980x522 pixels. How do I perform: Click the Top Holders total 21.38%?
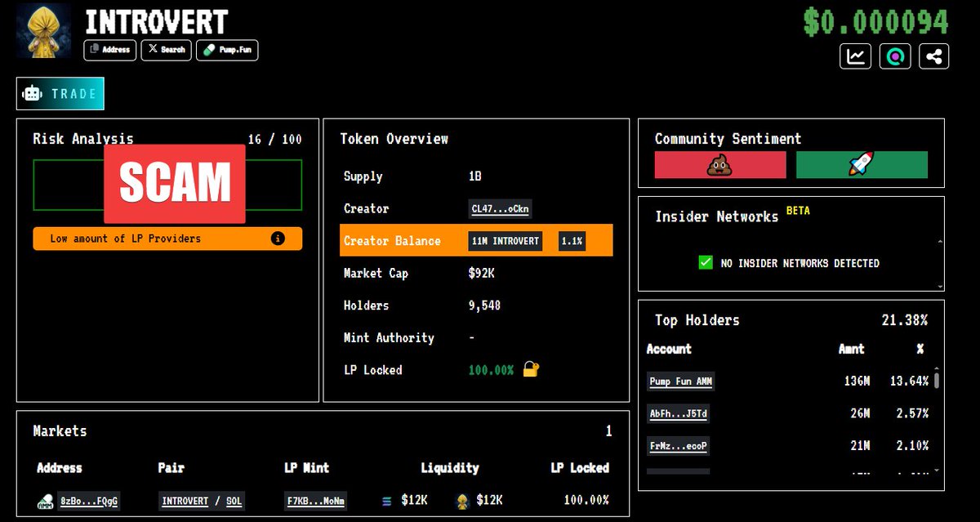click(905, 320)
